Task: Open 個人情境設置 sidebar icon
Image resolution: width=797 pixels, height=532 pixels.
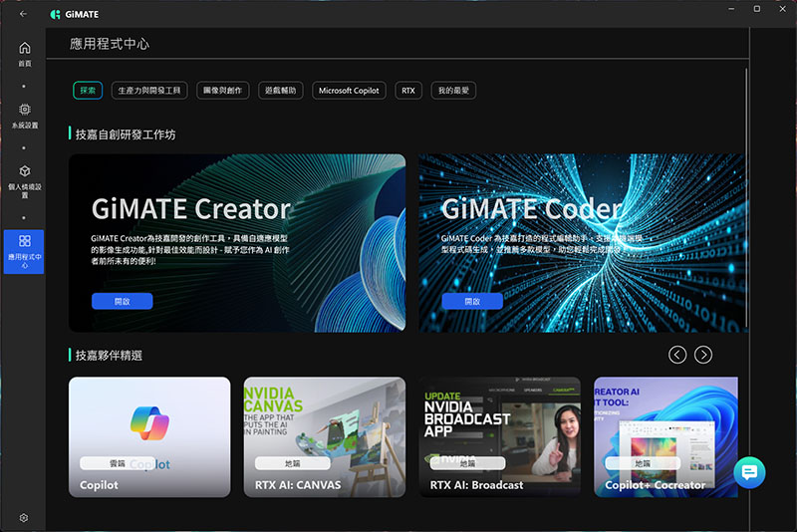Action: [24, 171]
